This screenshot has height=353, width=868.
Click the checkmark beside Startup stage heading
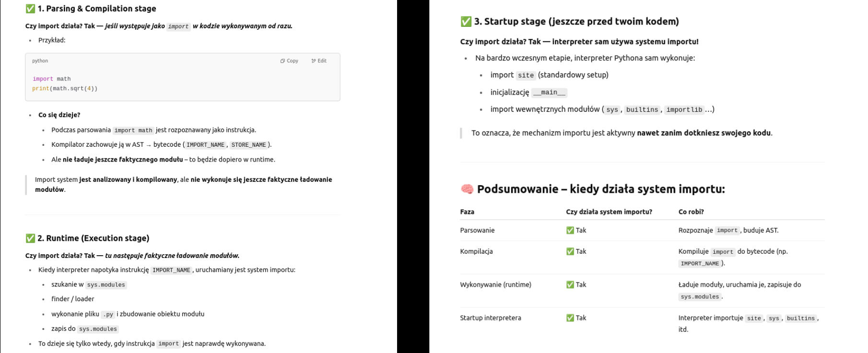pos(466,22)
